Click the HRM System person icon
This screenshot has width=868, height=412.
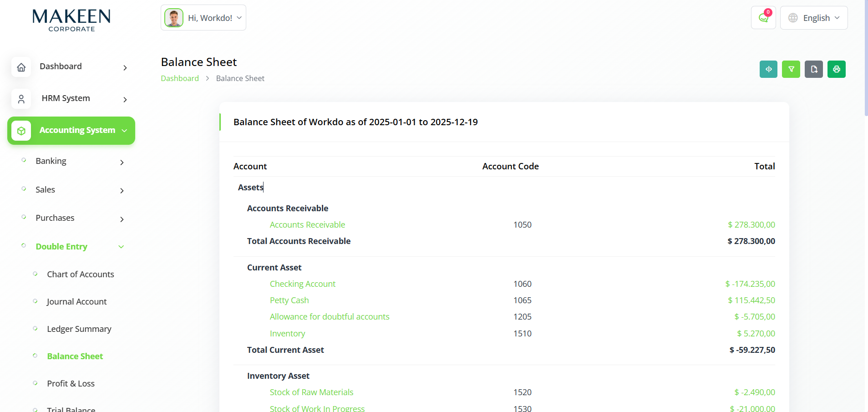click(21, 99)
